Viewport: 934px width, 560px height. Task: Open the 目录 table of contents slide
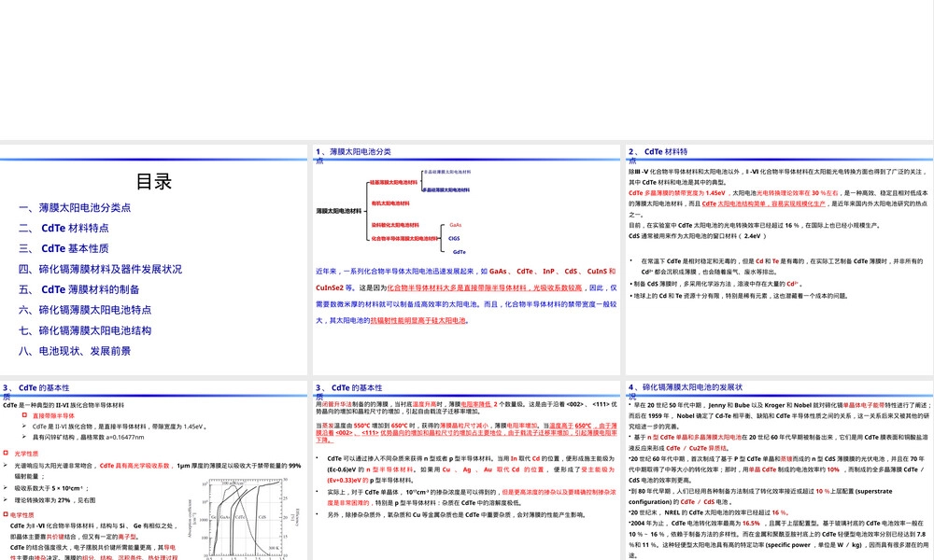pos(153,260)
